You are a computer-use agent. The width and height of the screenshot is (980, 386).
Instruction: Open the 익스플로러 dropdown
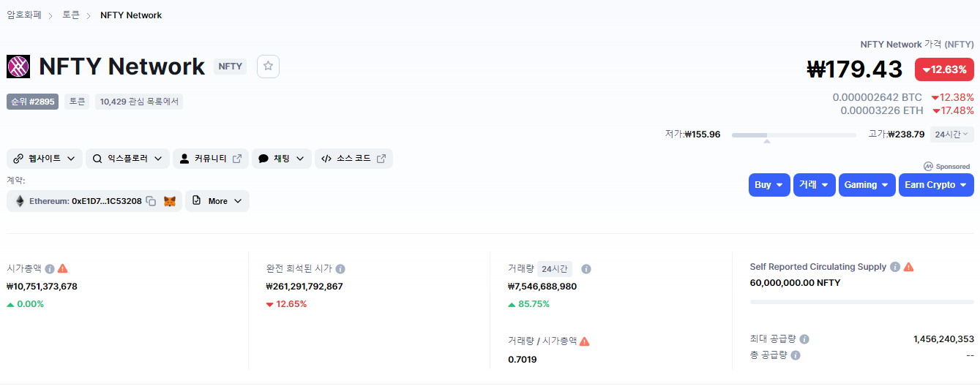click(127, 159)
